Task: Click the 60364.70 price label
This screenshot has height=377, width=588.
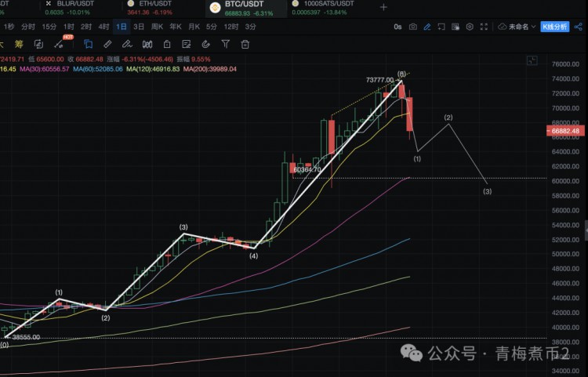Action: [307, 170]
